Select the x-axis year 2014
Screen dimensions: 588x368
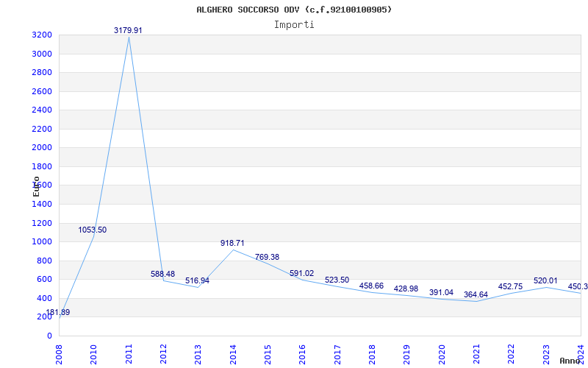233,355
